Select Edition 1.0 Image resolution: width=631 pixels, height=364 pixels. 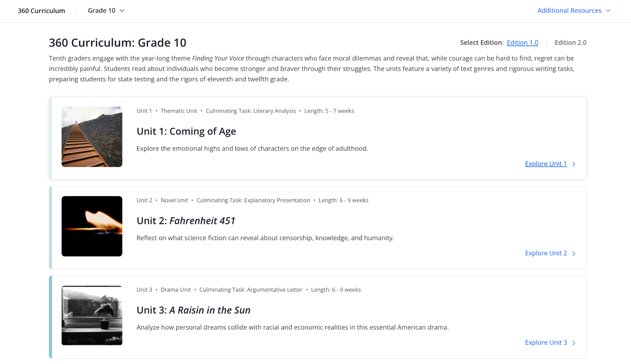[x=522, y=43]
